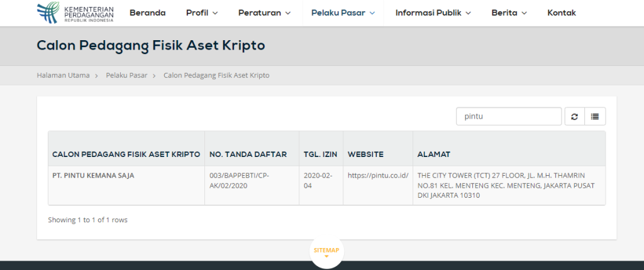Click the Kementerian Perdagangan logo
644x270 pixels.
pyautogui.click(x=75, y=13)
